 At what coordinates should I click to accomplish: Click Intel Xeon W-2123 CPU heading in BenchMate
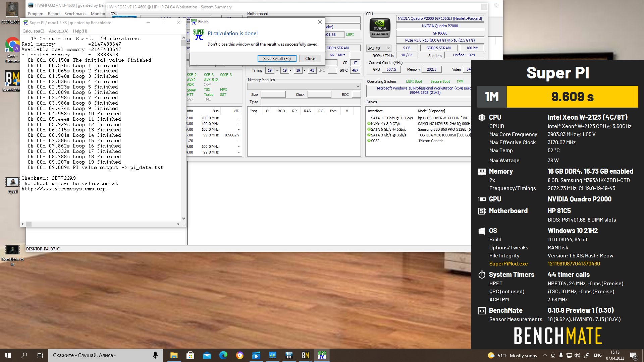[587, 117]
